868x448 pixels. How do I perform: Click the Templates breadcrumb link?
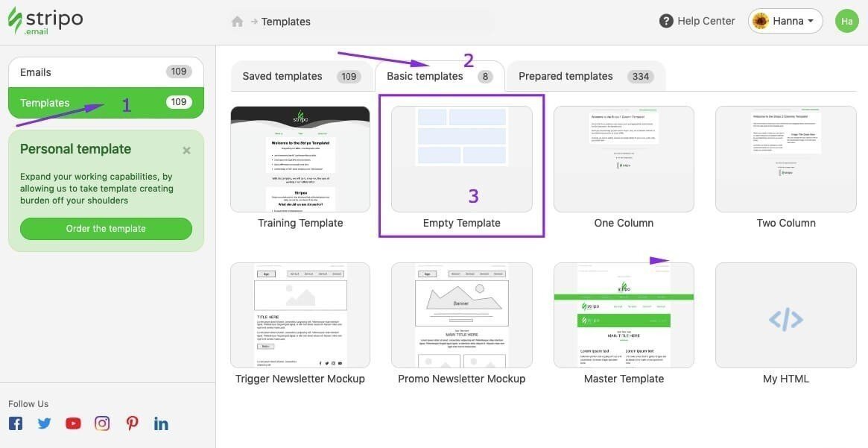(286, 22)
